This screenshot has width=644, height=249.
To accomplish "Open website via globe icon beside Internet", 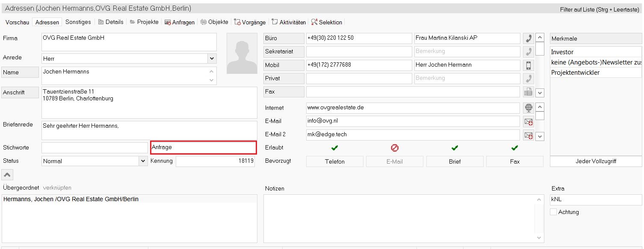I will (529, 108).
